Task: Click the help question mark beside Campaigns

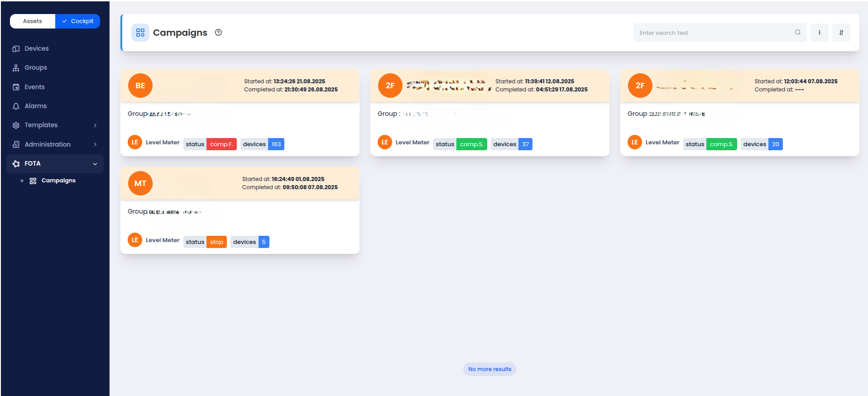Action: (218, 33)
